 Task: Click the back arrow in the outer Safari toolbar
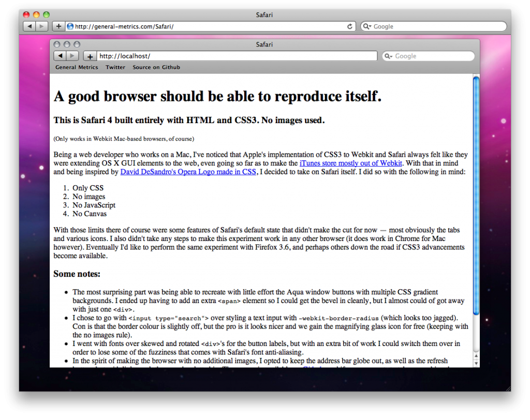[29, 26]
